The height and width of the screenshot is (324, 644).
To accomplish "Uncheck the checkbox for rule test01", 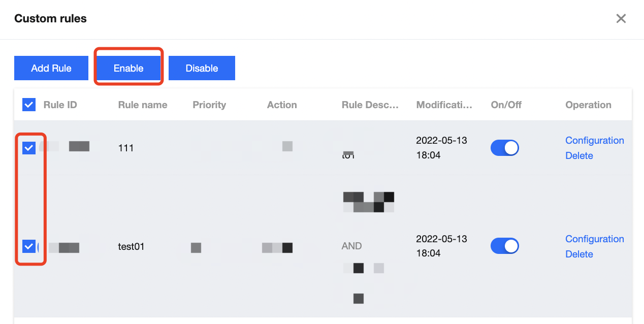I will (x=29, y=246).
